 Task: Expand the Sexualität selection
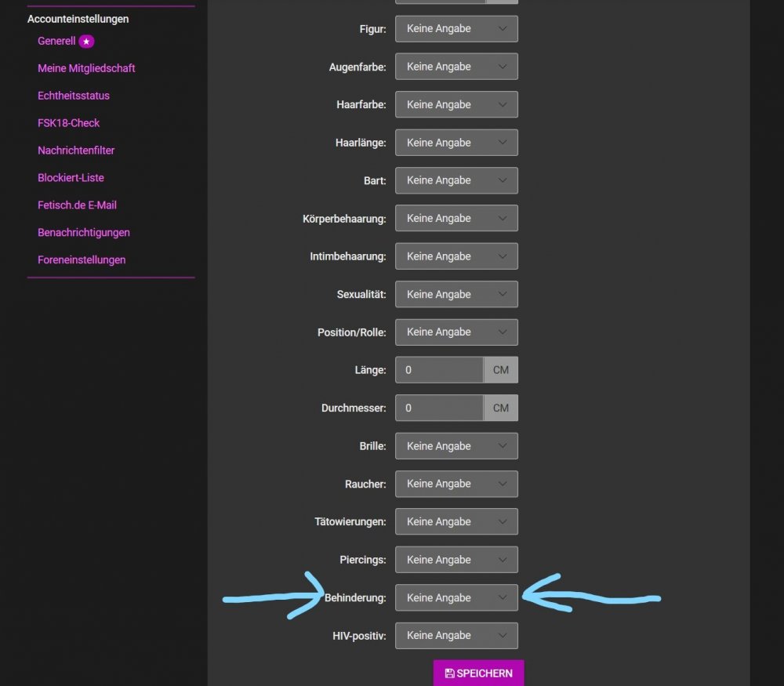(456, 294)
